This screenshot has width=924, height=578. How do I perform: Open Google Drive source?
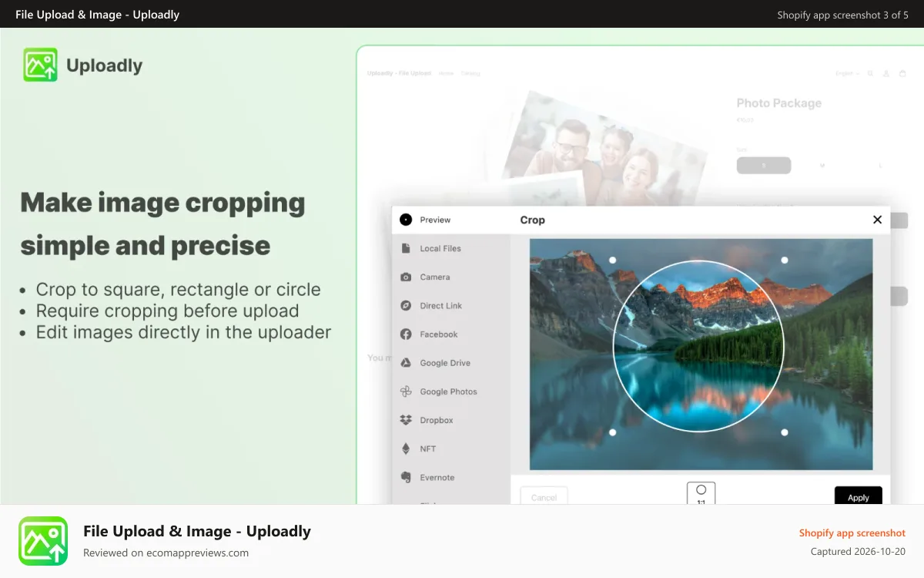450,362
